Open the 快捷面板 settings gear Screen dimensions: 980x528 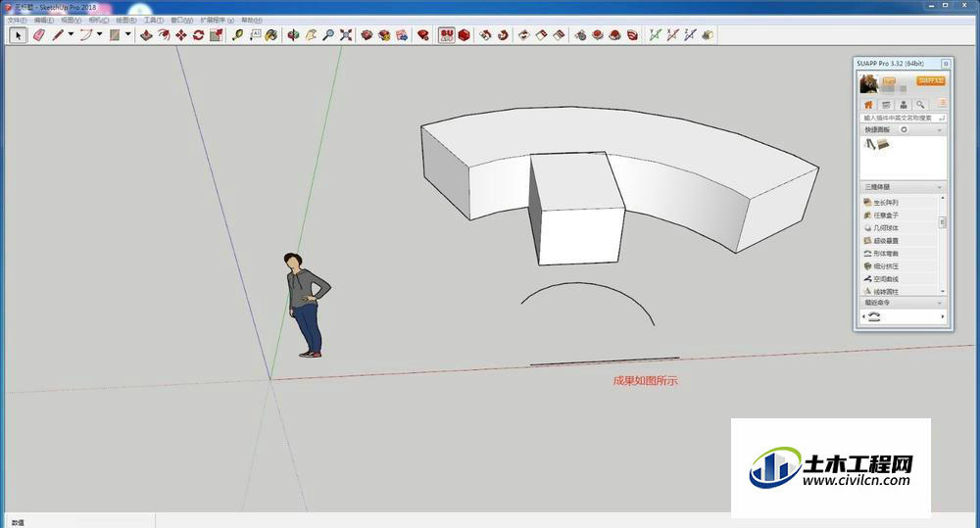[904, 130]
